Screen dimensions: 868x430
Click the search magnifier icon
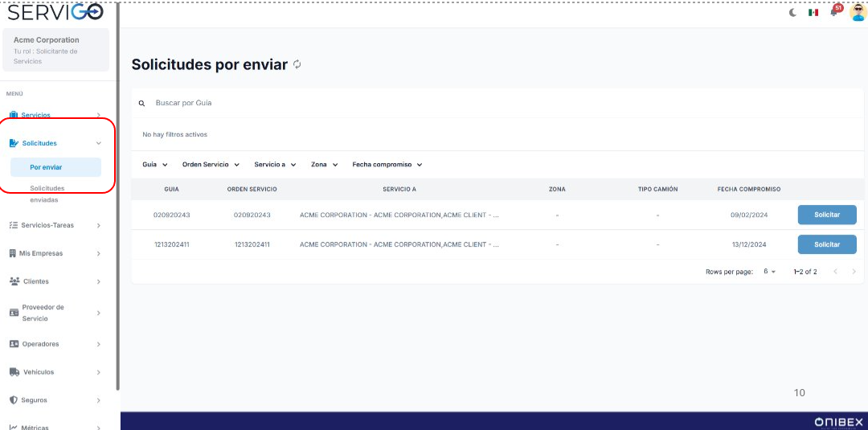coord(141,104)
